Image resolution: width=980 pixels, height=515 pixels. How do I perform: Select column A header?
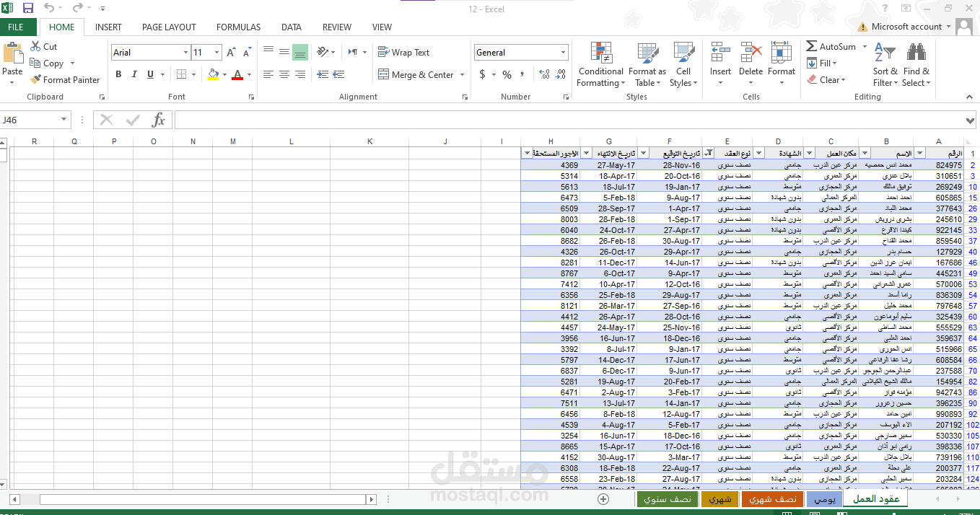[938, 141]
